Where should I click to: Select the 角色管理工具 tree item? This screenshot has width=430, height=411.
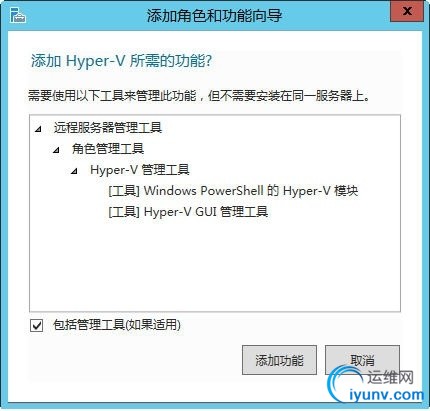point(108,149)
